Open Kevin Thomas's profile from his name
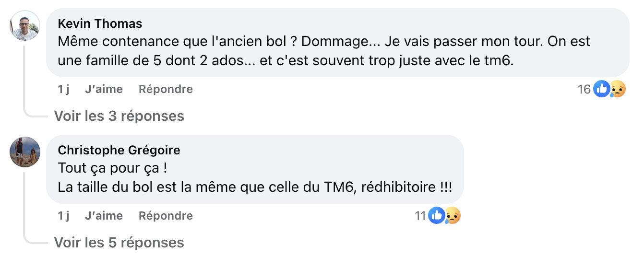The image size is (644, 257). tap(100, 24)
